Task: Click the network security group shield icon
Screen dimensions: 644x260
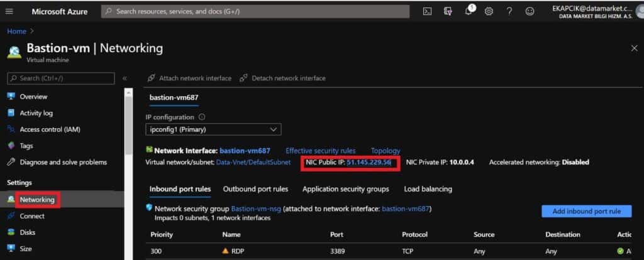Action: click(150, 208)
